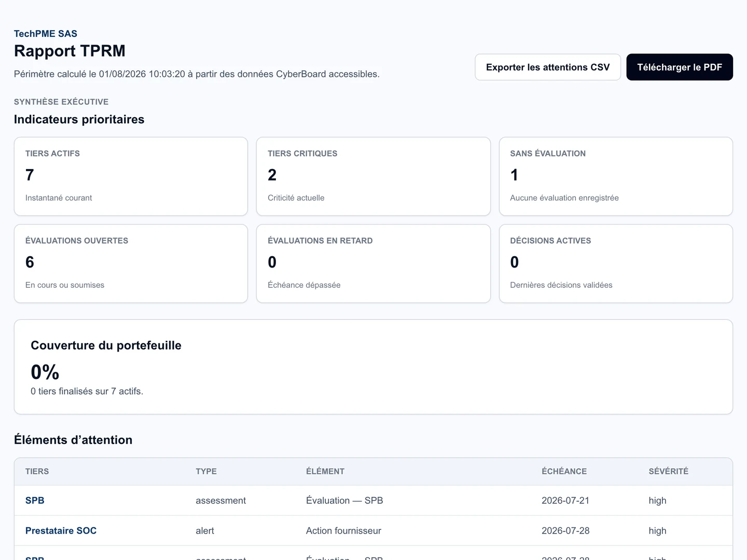
Task: Click the SÉVÉRITÉ column header
Action: 669,471
